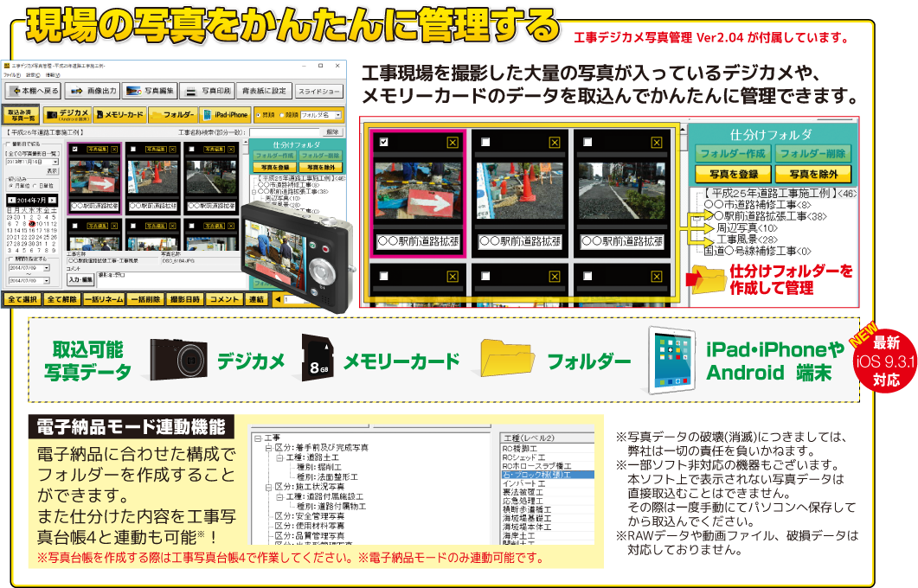Image resolution: width=918 pixels, height=588 pixels.
Task: Open the ファイル menu
Action: tap(12, 75)
